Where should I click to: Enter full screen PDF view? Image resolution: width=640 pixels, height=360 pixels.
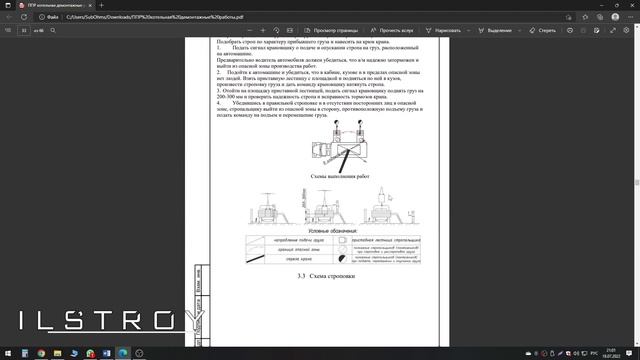(613, 30)
